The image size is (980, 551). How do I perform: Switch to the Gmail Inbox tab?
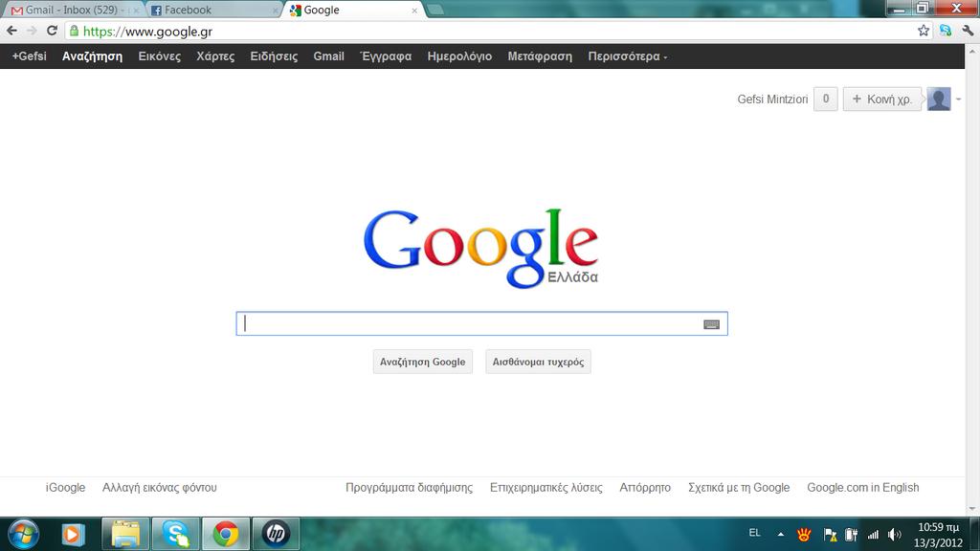(74, 10)
